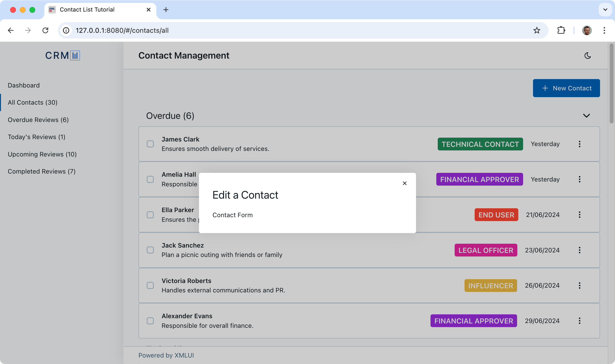The height and width of the screenshot is (364, 615).
Task: Click the Victoria Roberts name
Action: pyautogui.click(x=186, y=281)
